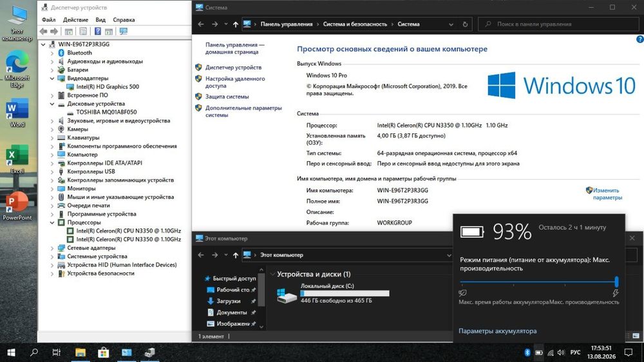Image resolution: width=644 pixels, height=362 pixels.
Task: Open the 'Параметры аккумулятора' link
Action: [x=497, y=331]
